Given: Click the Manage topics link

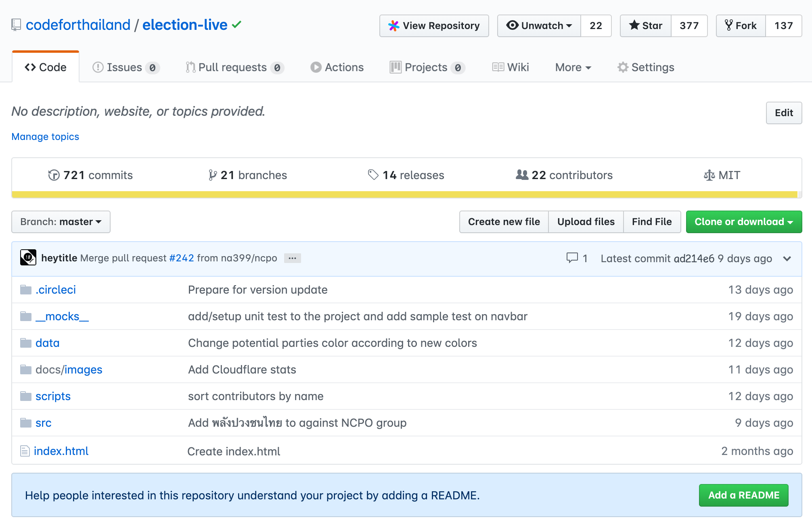Looking at the screenshot, I should [45, 137].
